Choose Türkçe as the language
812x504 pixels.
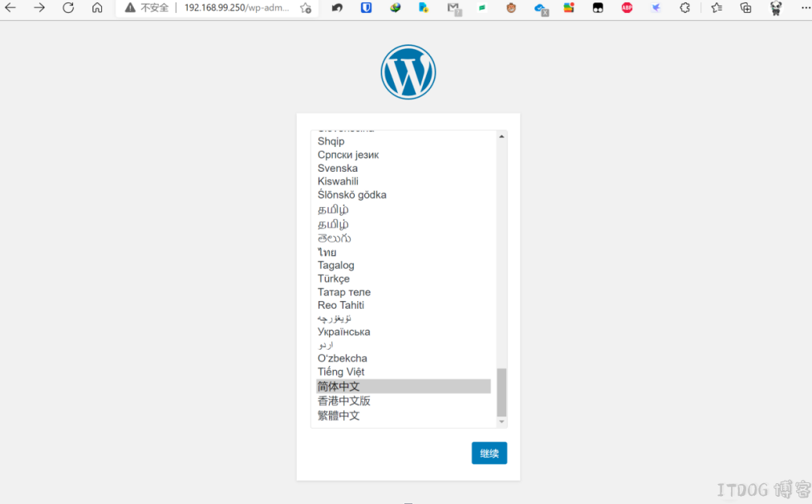tap(404, 278)
